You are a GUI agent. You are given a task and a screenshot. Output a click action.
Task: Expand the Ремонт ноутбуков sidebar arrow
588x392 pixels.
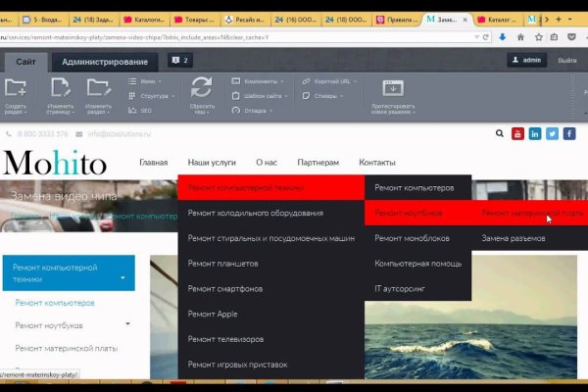coord(126,323)
